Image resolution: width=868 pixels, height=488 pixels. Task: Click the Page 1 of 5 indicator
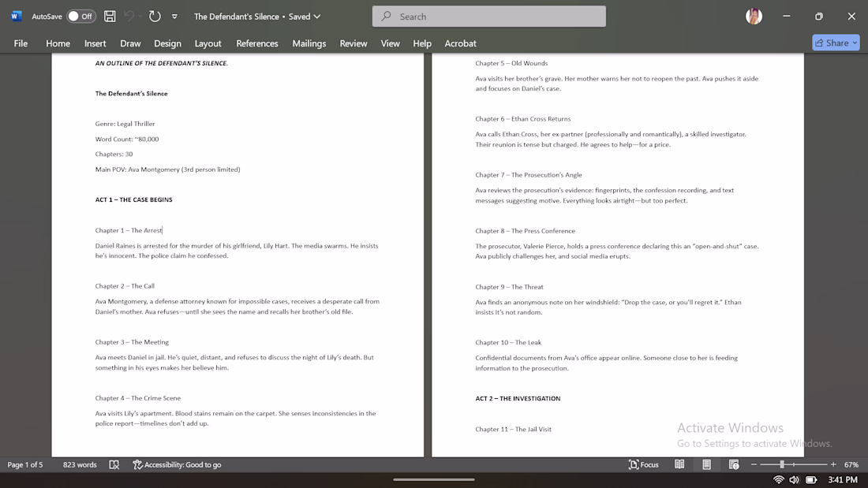coord(25,465)
